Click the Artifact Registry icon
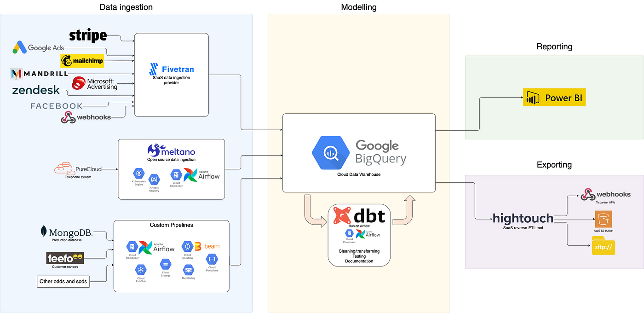Viewport: 644px width, 313px height. 154,180
